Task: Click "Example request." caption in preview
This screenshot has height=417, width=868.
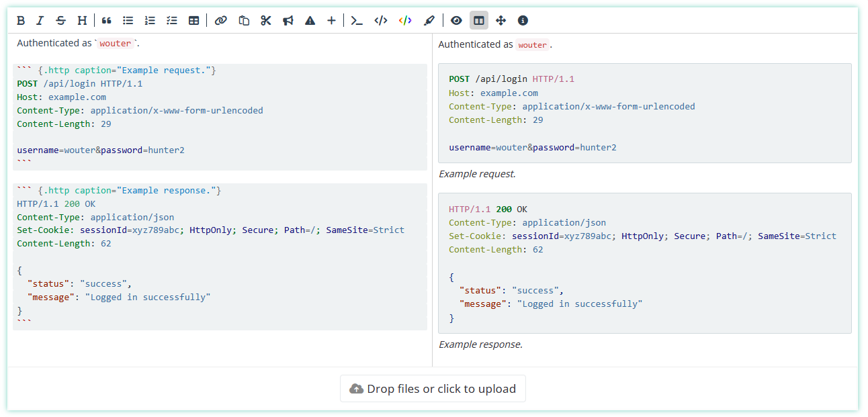Action: tap(477, 174)
